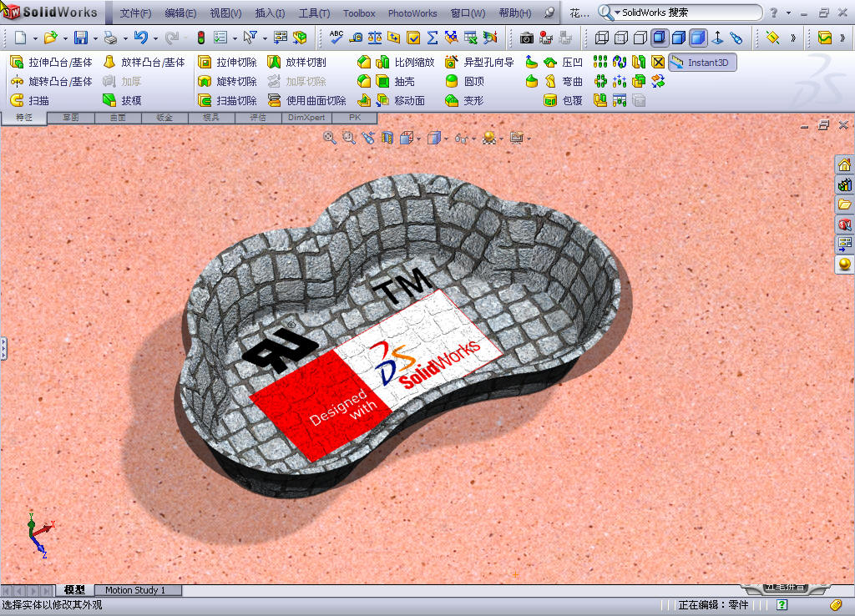The image size is (855, 616).
Task: Expand the New document dropdown arrow
Action: point(35,38)
